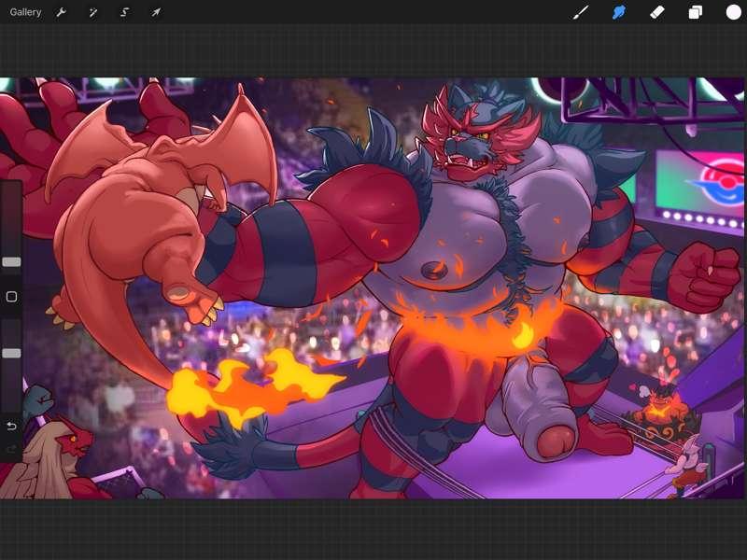Select the Smudge tool
This screenshot has width=747, height=560.
pos(619,12)
